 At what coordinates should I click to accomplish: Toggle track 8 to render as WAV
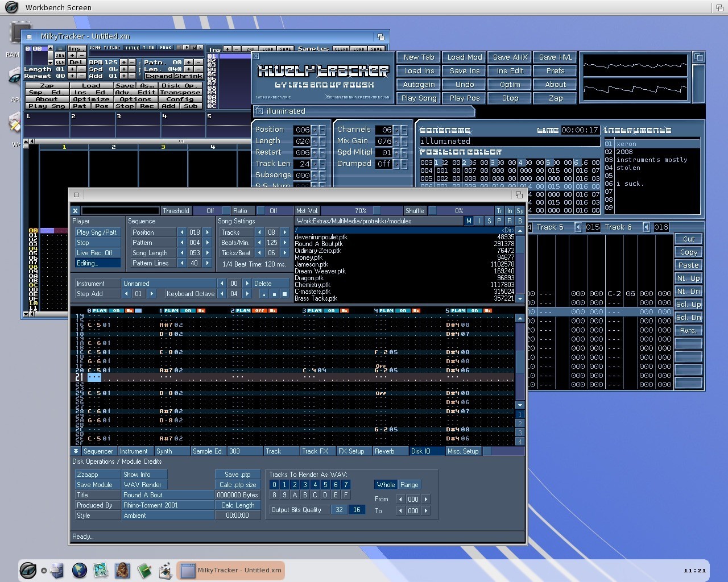274,495
